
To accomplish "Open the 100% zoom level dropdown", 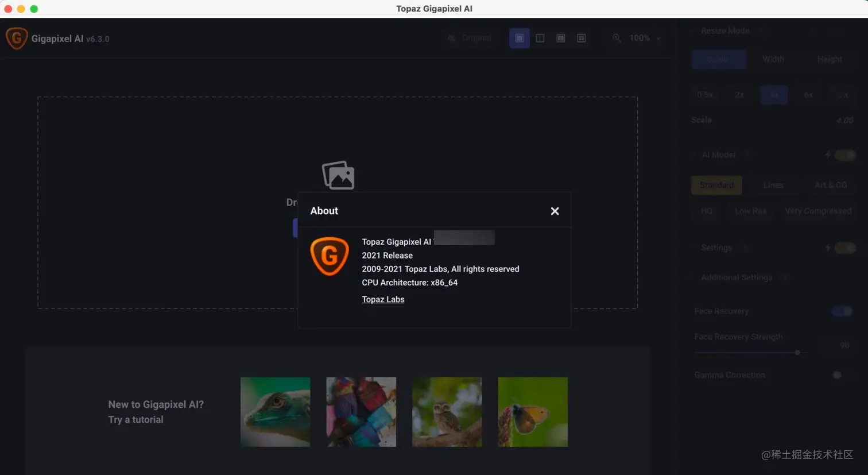I will pyautogui.click(x=645, y=38).
